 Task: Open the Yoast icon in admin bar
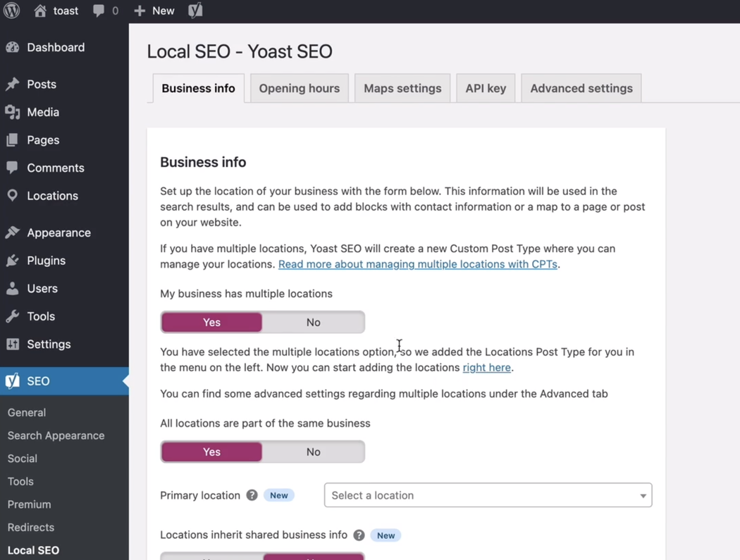pyautogui.click(x=195, y=11)
